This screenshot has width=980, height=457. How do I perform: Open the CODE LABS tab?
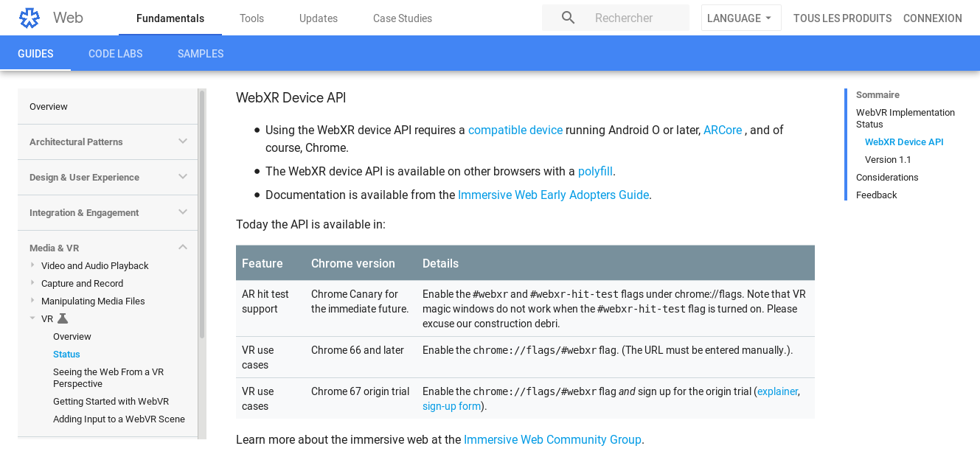[115, 54]
